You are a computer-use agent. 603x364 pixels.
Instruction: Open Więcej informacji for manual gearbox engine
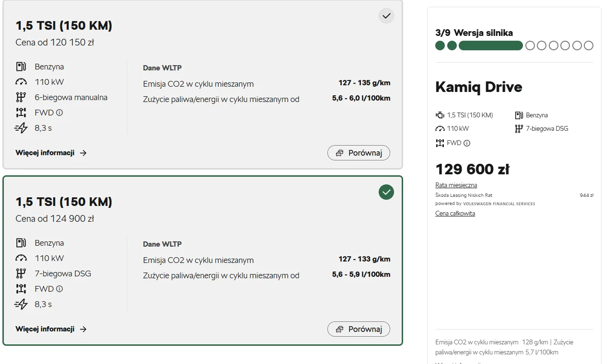coord(51,153)
